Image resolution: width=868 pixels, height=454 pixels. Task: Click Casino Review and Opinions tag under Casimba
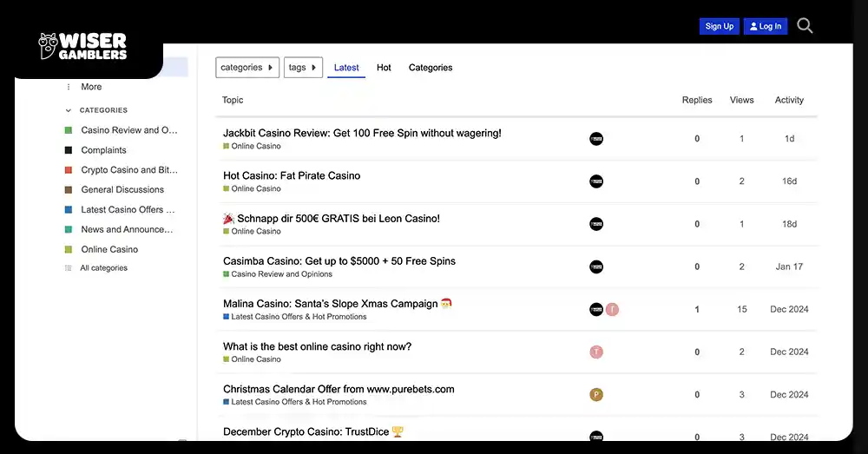click(x=278, y=274)
